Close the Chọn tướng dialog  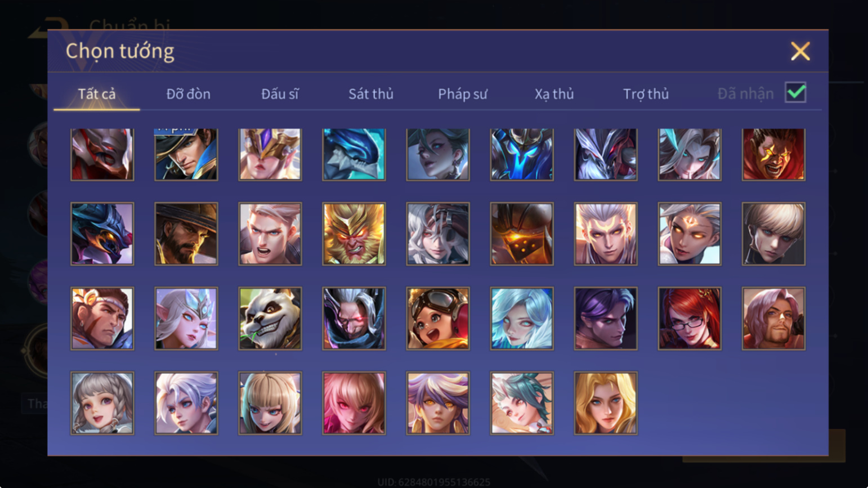tap(800, 51)
